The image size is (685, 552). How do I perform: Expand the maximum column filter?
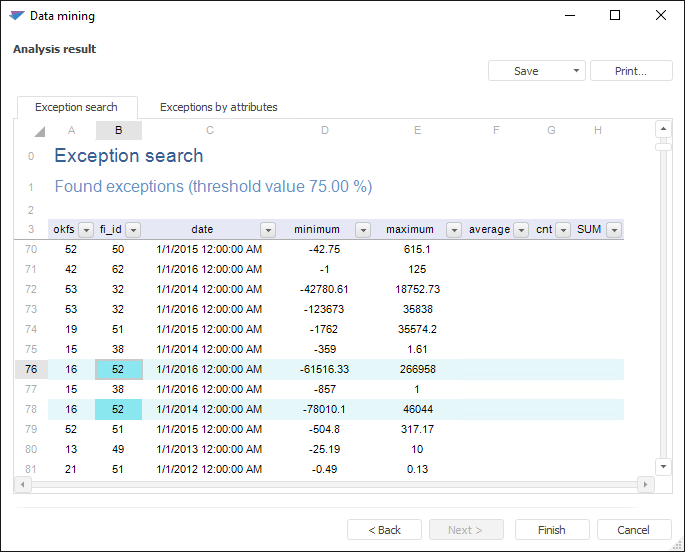click(x=454, y=230)
